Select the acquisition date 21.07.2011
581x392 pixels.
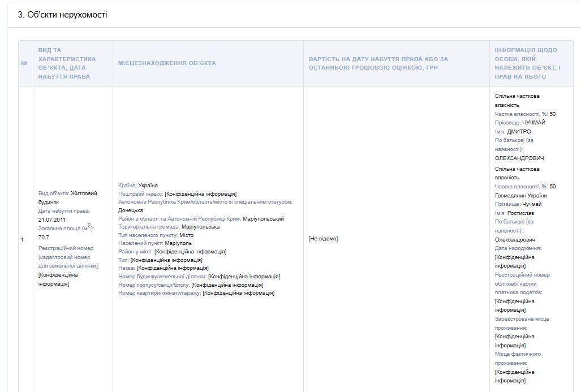point(53,219)
